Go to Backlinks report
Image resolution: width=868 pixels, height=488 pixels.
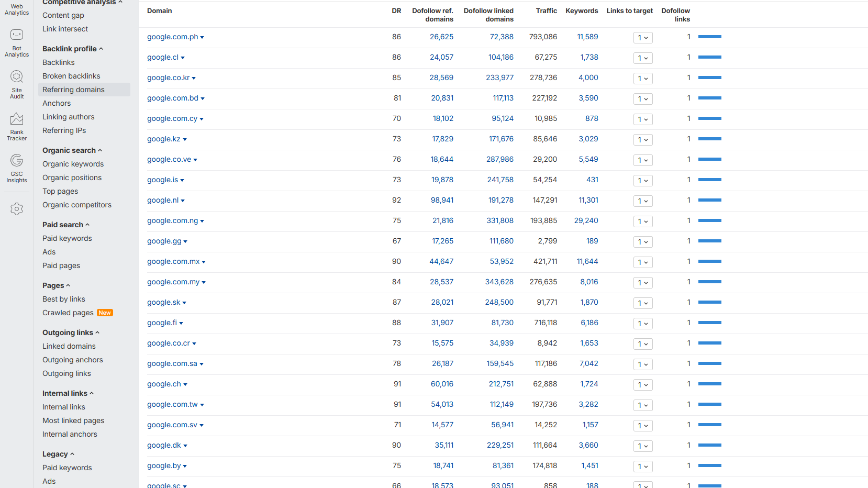59,62
